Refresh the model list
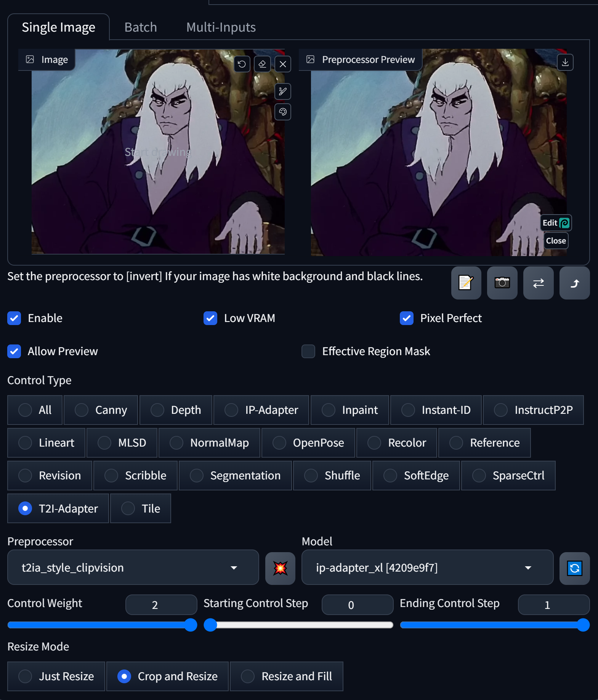 pos(575,568)
